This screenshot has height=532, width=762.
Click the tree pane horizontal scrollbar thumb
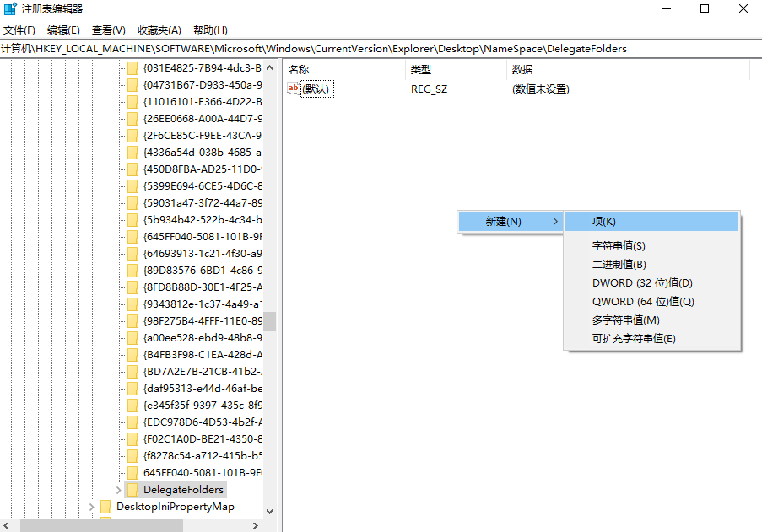pyautogui.click(x=101, y=525)
